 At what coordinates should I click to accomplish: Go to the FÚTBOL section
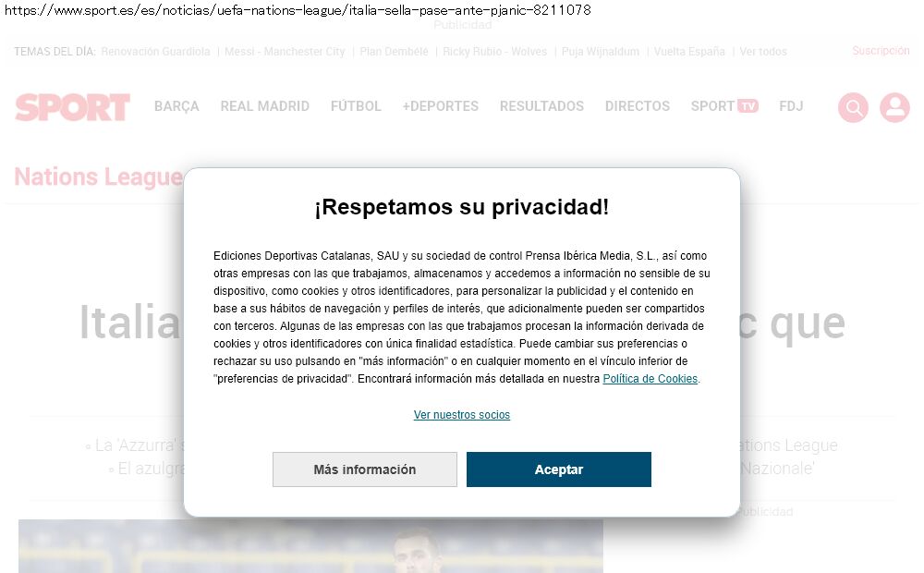356,106
